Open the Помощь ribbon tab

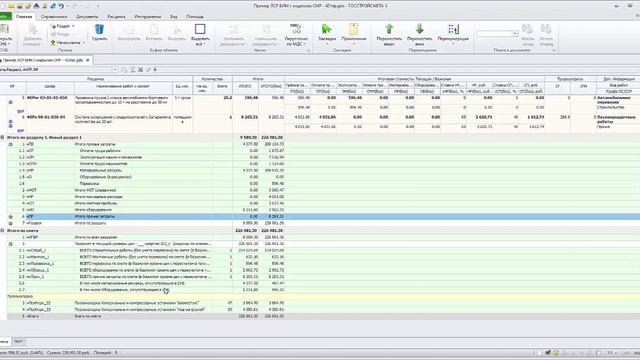pyautogui.click(x=195, y=17)
